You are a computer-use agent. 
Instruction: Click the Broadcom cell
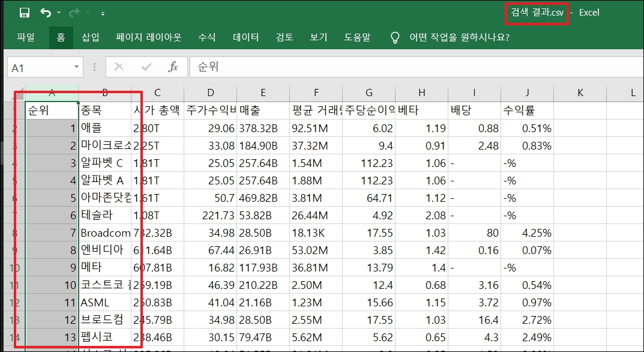coord(104,232)
